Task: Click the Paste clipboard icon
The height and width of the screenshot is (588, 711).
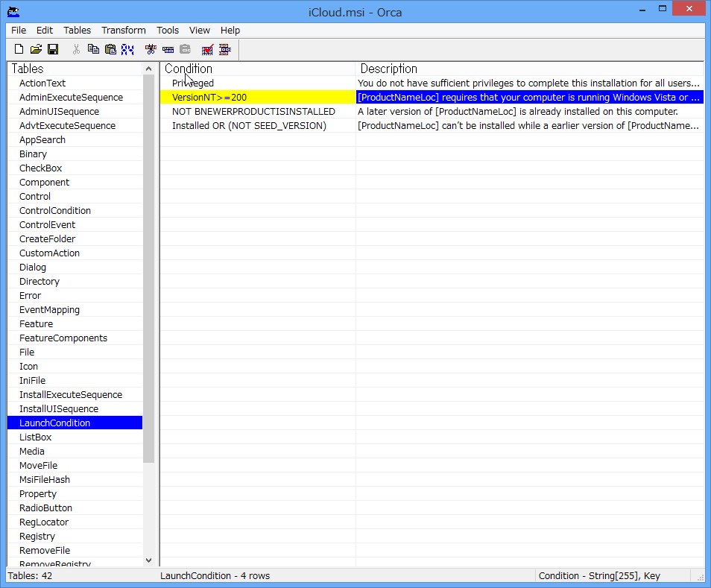Action: pos(110,49)
